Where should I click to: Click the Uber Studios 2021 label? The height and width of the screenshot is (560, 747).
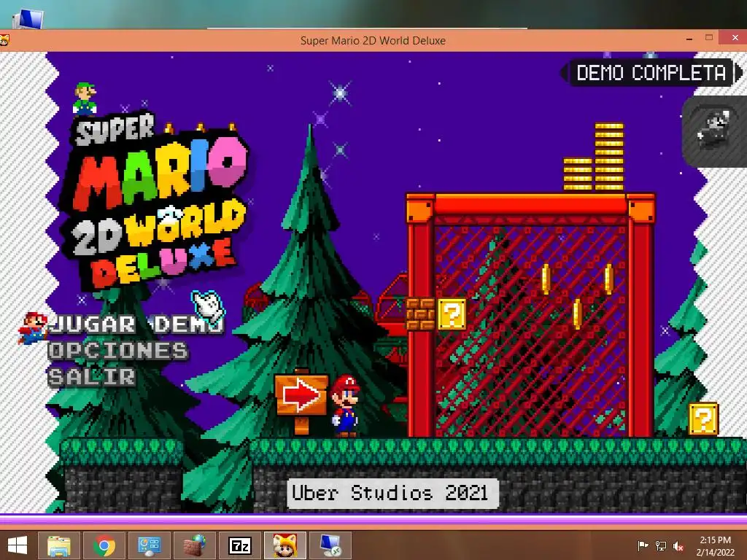[392, 494]
